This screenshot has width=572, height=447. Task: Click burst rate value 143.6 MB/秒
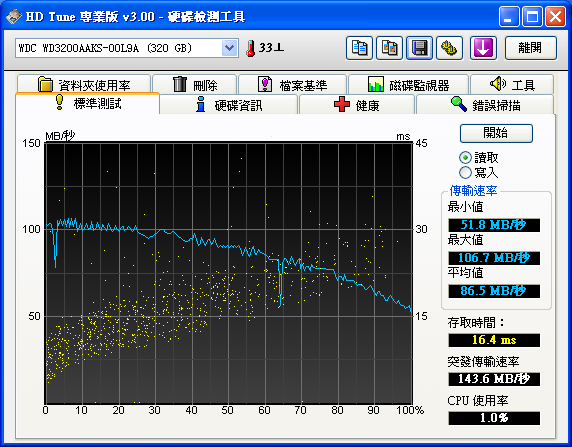coord(494,379)
